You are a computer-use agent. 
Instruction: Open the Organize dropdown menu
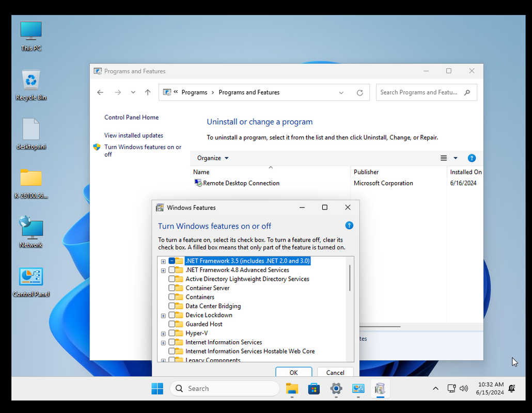[213, 158]
